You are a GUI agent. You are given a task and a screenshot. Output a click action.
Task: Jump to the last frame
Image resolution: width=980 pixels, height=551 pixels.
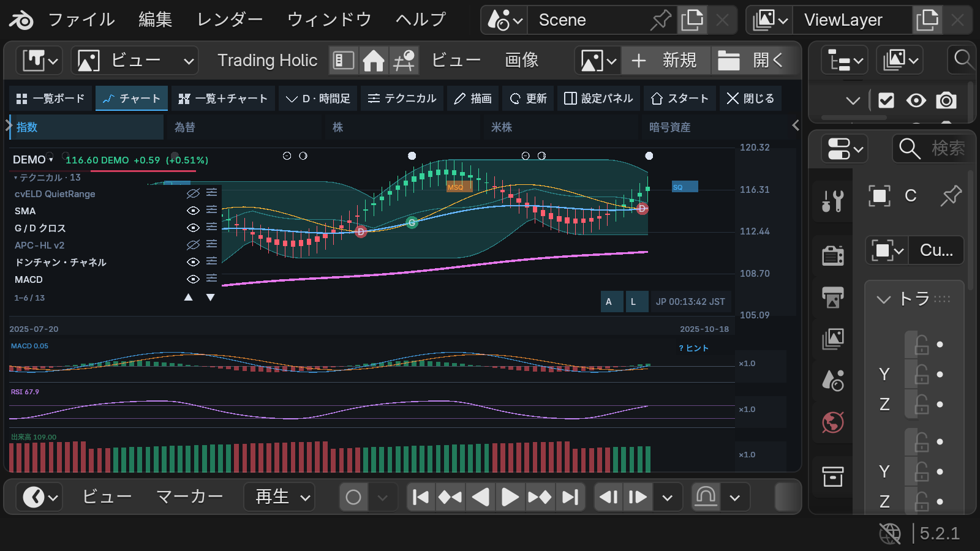pyautogui.click(x=570, y=497)
